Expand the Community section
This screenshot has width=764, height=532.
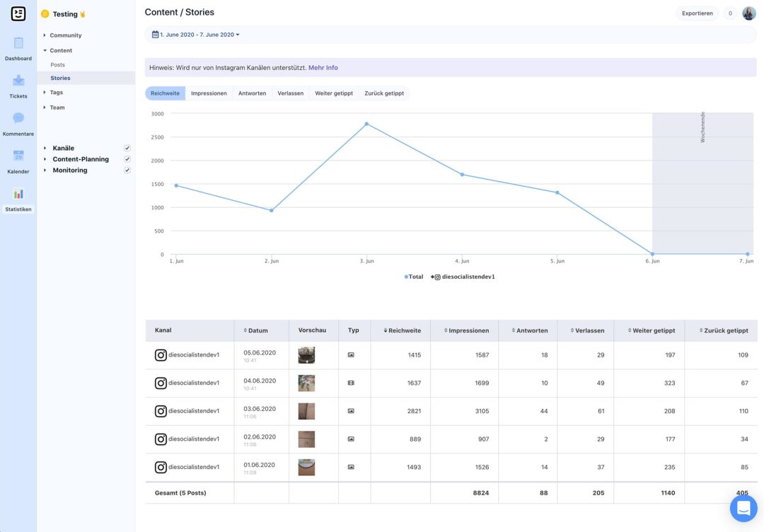pos(66,35)
